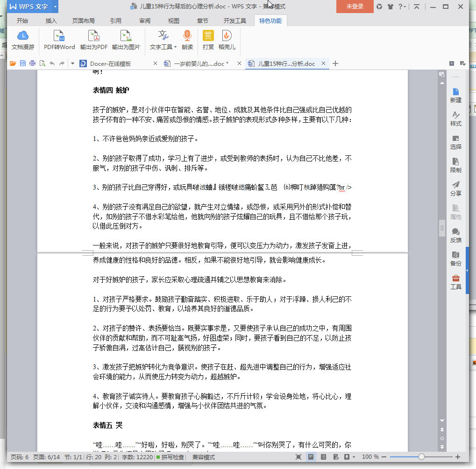Open 文档漫游 cloud roaming

coord(23,40)
